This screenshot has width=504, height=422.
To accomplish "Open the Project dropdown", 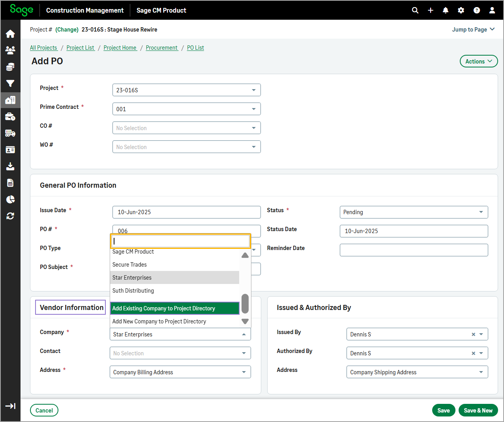I will (x=186, y=90).
